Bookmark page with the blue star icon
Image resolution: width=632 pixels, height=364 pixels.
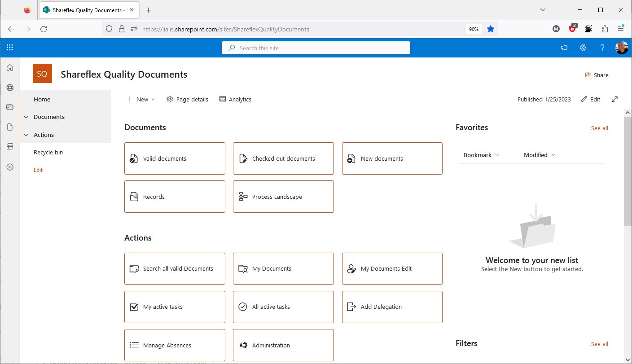tap(491, 29)
